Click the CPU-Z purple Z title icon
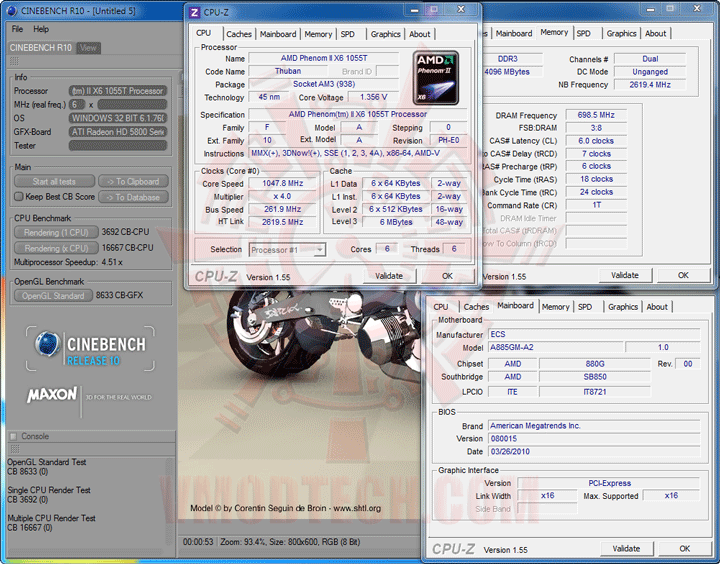Image resolution: width=720 pixels, height=564 pixels. tap(195, 13)
